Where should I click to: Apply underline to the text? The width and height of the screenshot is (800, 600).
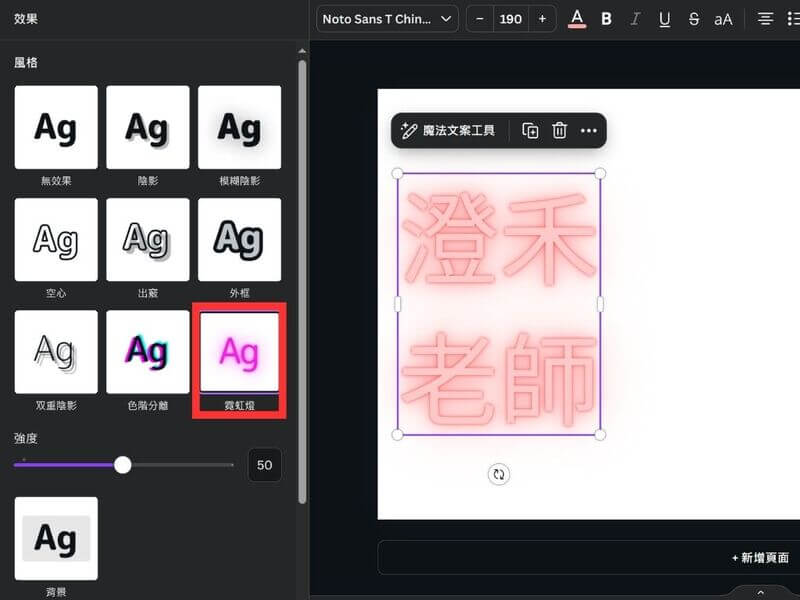coord(664,19)
